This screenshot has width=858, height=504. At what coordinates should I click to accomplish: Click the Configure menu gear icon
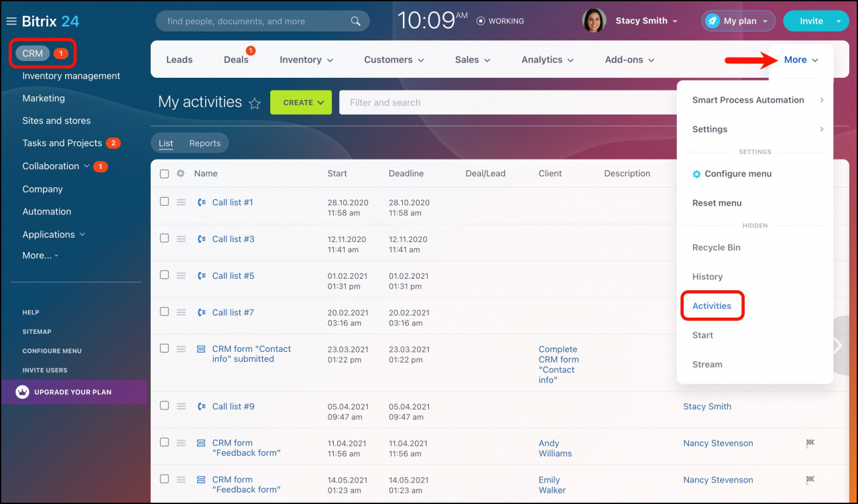(696, 174)
